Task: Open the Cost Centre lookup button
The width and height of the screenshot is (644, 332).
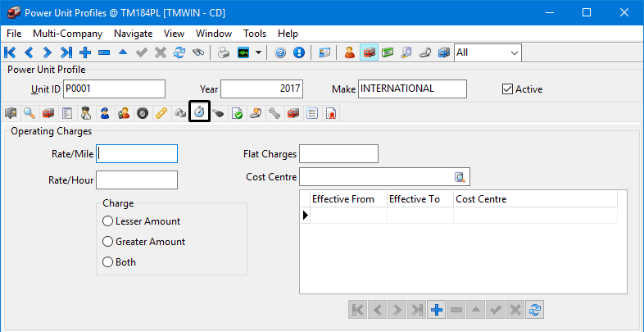Action: [460, 177]
